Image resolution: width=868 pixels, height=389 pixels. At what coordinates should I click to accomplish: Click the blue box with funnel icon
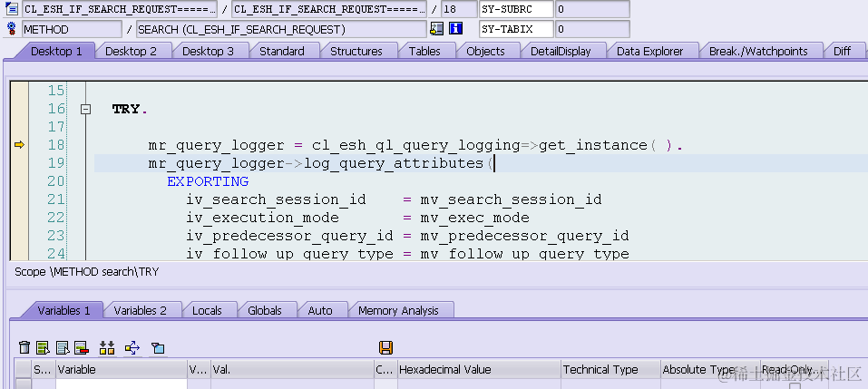click(x=158, y=348)
